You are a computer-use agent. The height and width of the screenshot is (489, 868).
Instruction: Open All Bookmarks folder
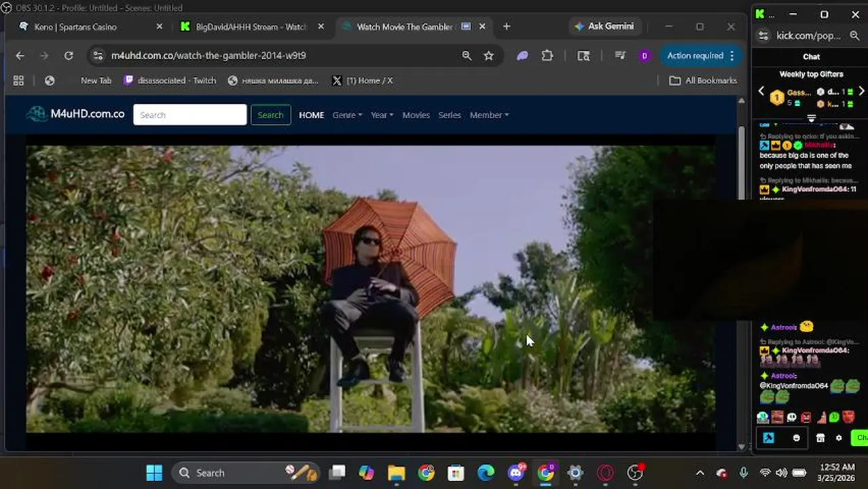click(x=703, y=80)
